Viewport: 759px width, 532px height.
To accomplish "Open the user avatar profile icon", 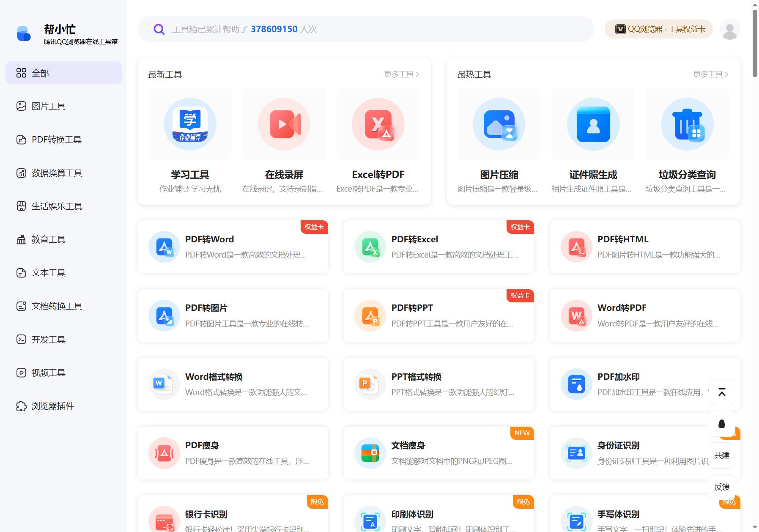I will click(x=729, y=29).
